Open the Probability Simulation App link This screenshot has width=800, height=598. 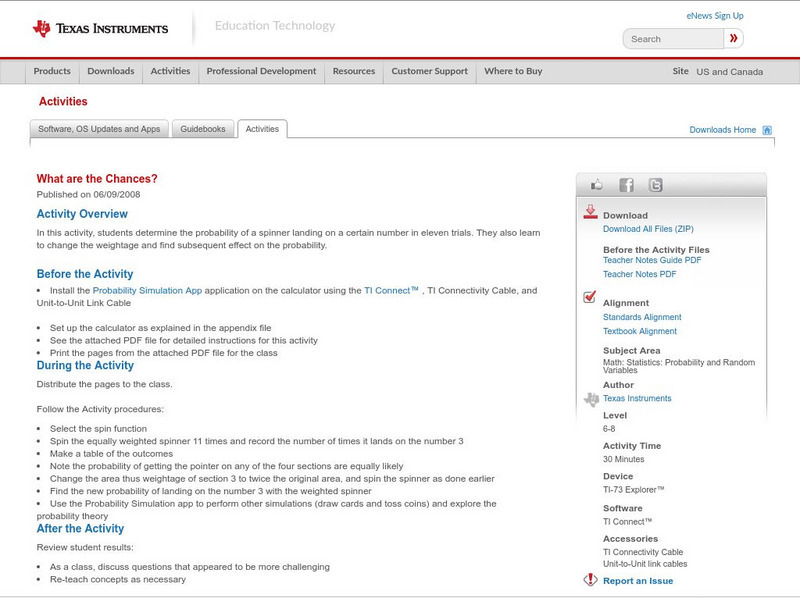(x=147, y=290)
